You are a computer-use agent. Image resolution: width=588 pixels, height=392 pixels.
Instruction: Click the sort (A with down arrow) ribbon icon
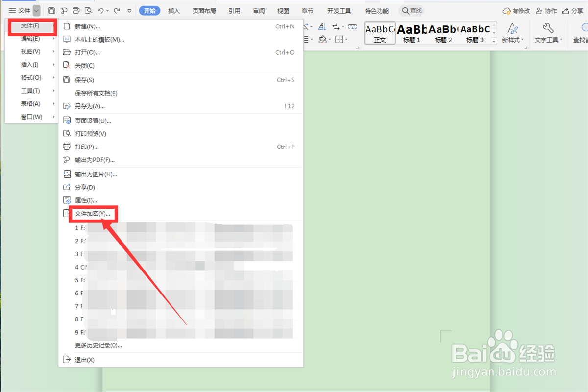[323, 26]
